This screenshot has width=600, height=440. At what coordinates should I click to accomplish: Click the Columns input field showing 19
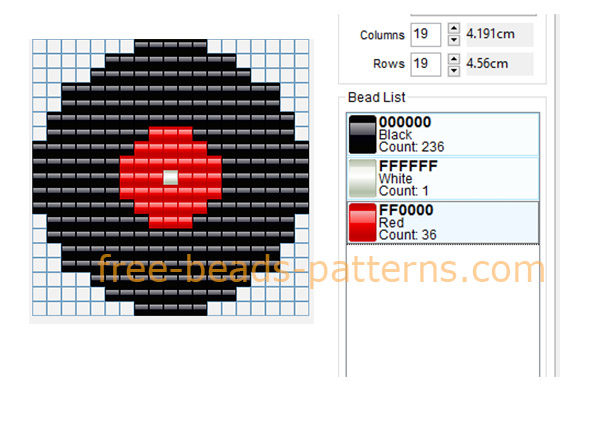426,34
